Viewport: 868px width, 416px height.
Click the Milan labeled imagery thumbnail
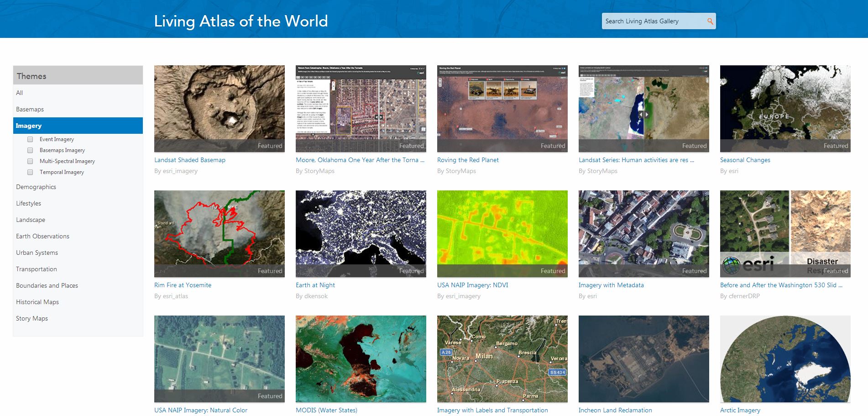pos(502,359)
